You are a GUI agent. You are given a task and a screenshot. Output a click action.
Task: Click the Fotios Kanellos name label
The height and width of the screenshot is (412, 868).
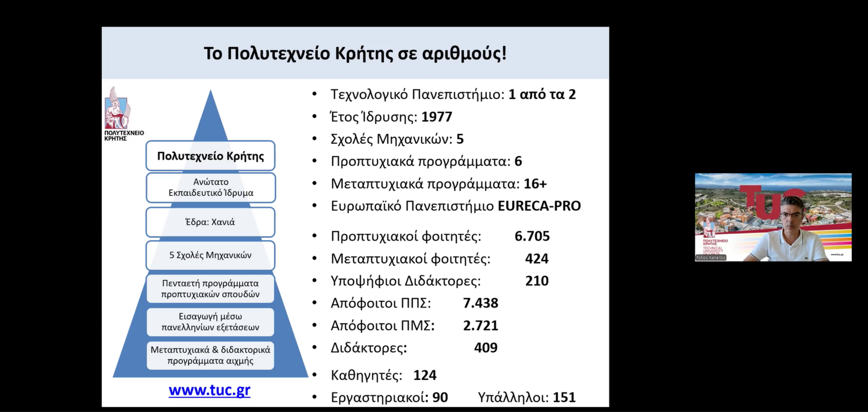(x=710, y=258)
